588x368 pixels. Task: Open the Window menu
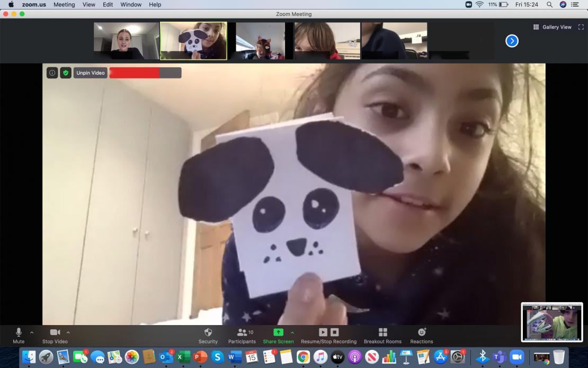pyautogui.click(x=131, y=4)
